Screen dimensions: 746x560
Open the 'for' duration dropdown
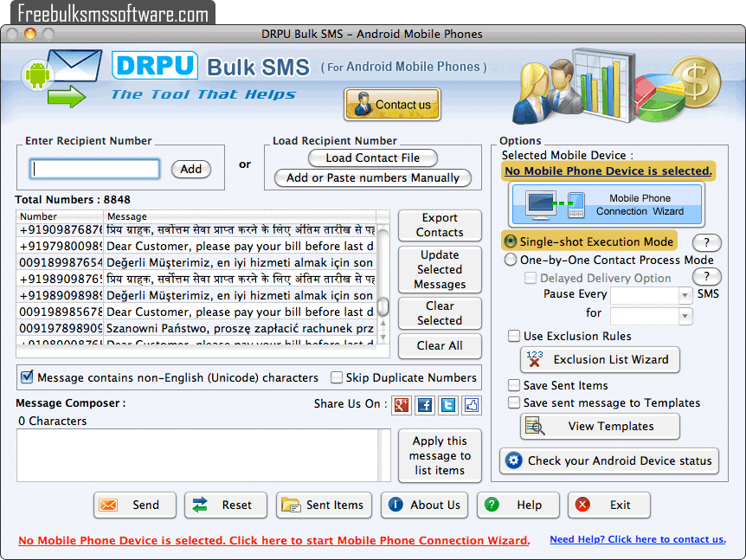point(685,315)
